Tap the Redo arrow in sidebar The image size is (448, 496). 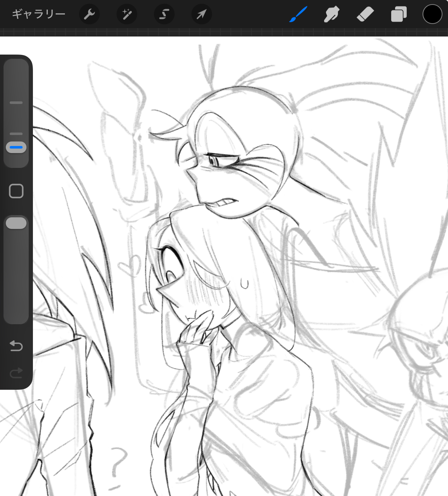[16, 373]
